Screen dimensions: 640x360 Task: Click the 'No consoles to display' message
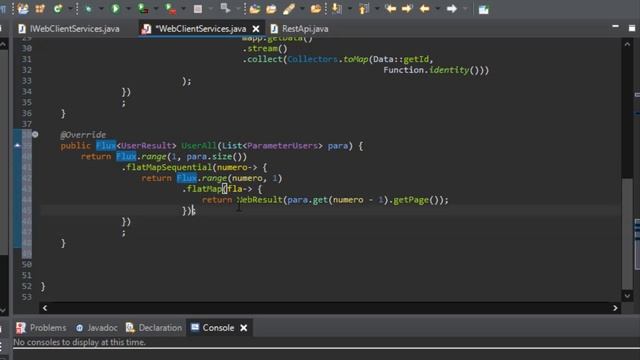coord(80,342)
